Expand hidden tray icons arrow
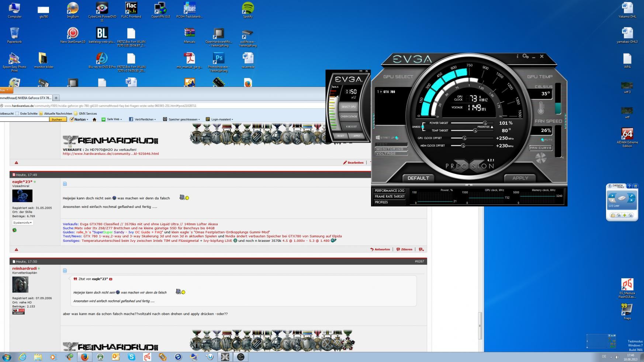The width and height of the screenshot is (644, 362). point(611,357)
